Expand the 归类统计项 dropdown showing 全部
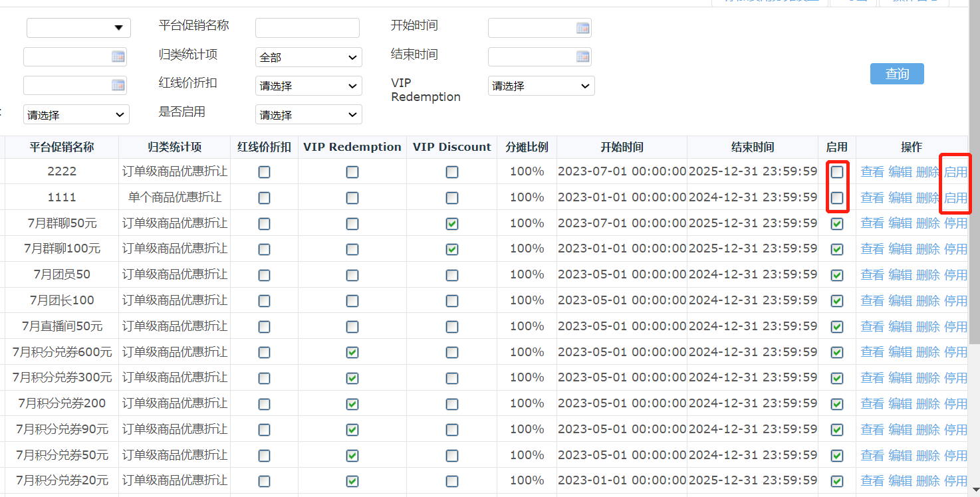The image size is (980, 497). coord(308,57)
